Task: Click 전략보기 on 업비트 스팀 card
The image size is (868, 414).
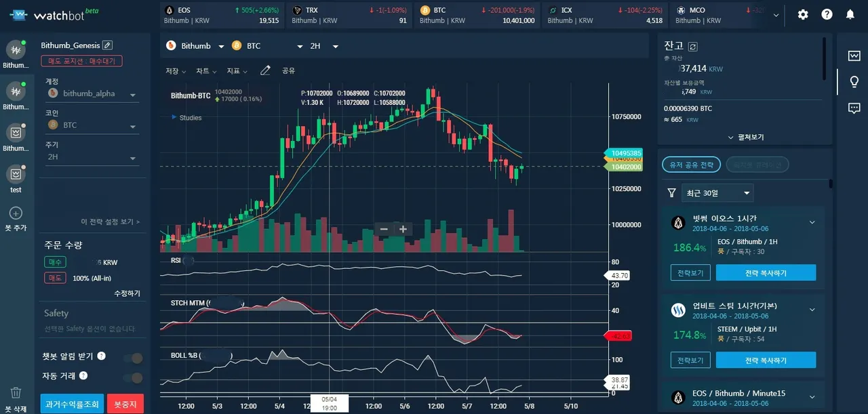Action: click(690, 360)
